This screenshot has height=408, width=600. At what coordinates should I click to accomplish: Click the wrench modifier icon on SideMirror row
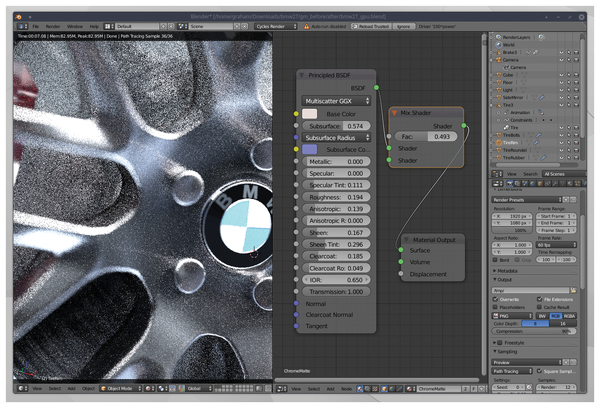[542, 98]
